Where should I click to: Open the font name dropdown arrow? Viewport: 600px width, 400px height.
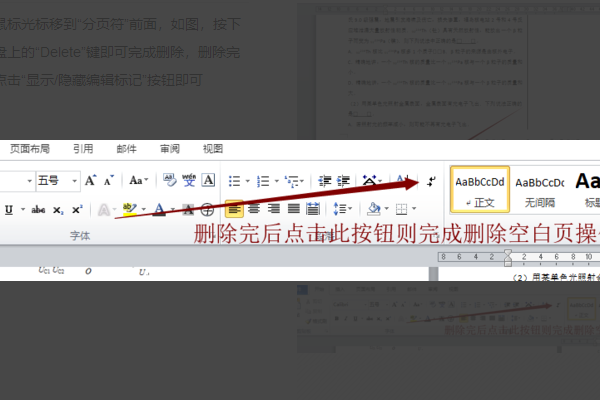coord(29,181)
